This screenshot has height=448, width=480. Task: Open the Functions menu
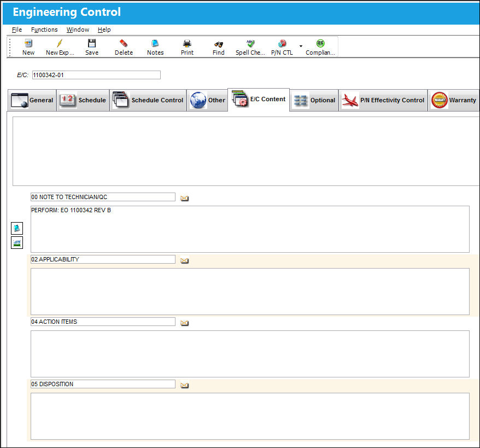coord(44,30)
